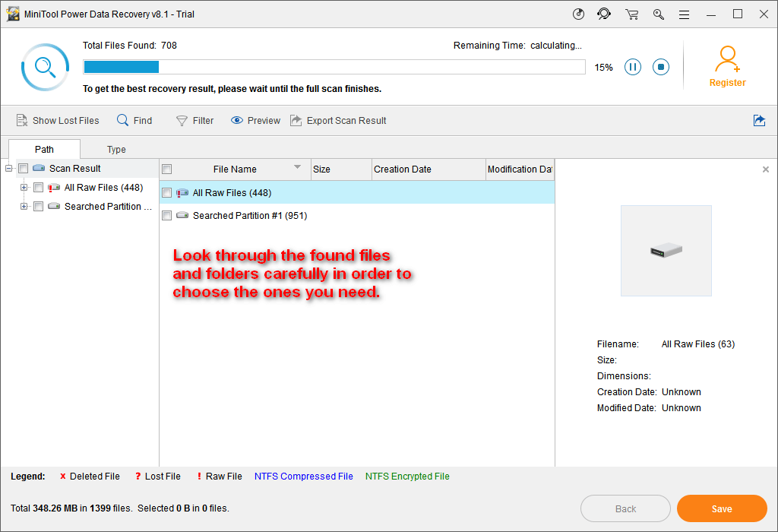This screenshot has height=532, width=778.
Task: Click Show Lost Files toolbar button
Action: click(58, 121)
